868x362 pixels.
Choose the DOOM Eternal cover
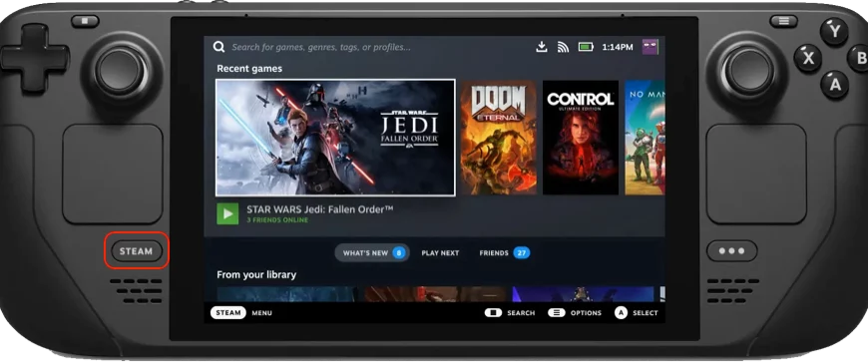(x=498, y=138)
